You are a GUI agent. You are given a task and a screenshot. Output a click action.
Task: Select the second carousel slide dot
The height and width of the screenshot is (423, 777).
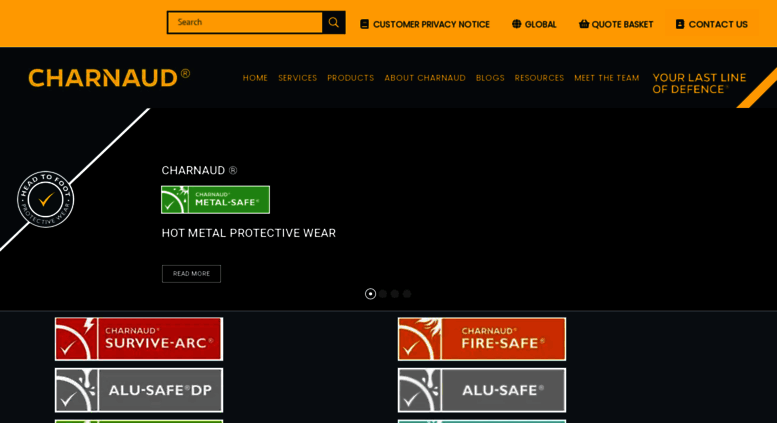pyautogui.click(x=383, y=294)
